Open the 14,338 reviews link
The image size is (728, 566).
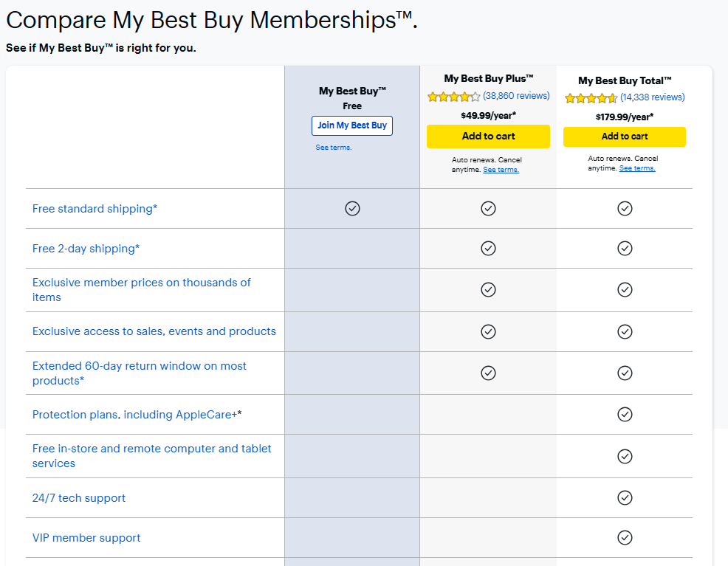pyautogui.click(x=652, y=97)
